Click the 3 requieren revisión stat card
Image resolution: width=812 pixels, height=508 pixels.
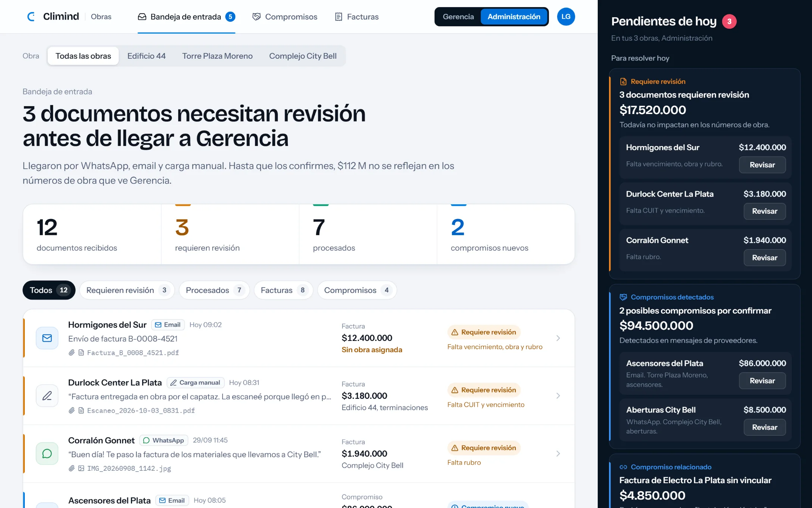[x=230, y=234]
